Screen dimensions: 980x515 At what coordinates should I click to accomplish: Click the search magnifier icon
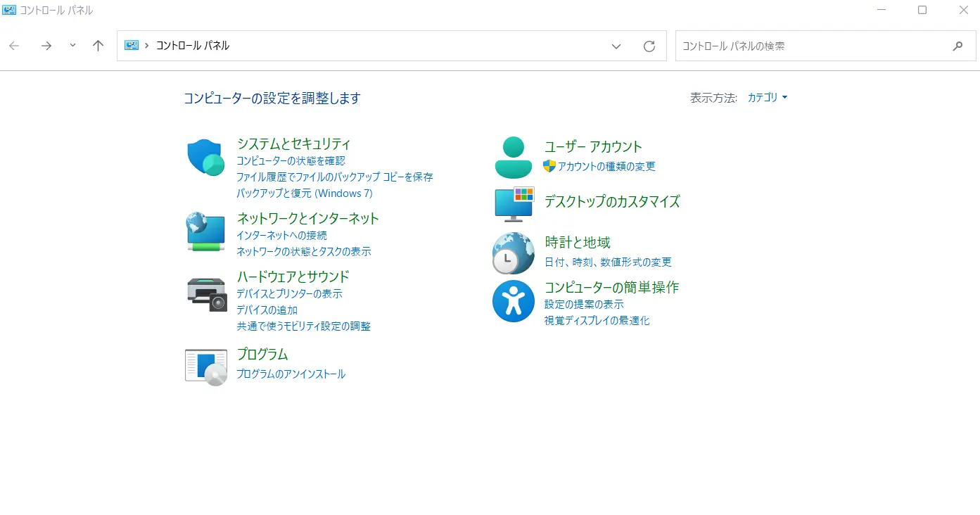point(957,46)
